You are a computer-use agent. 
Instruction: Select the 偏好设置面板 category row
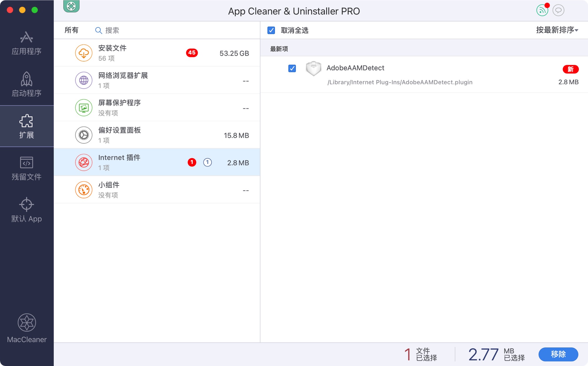(157, 135)
